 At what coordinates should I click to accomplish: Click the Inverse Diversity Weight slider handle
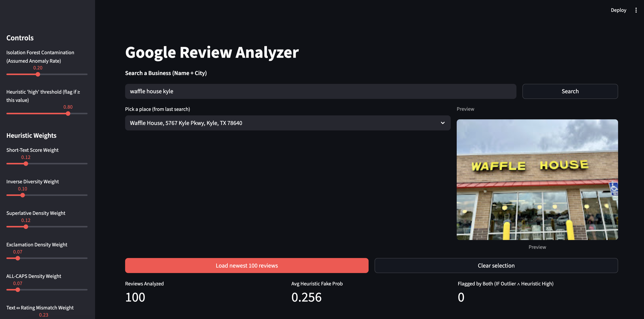click(x=23, y=195)
